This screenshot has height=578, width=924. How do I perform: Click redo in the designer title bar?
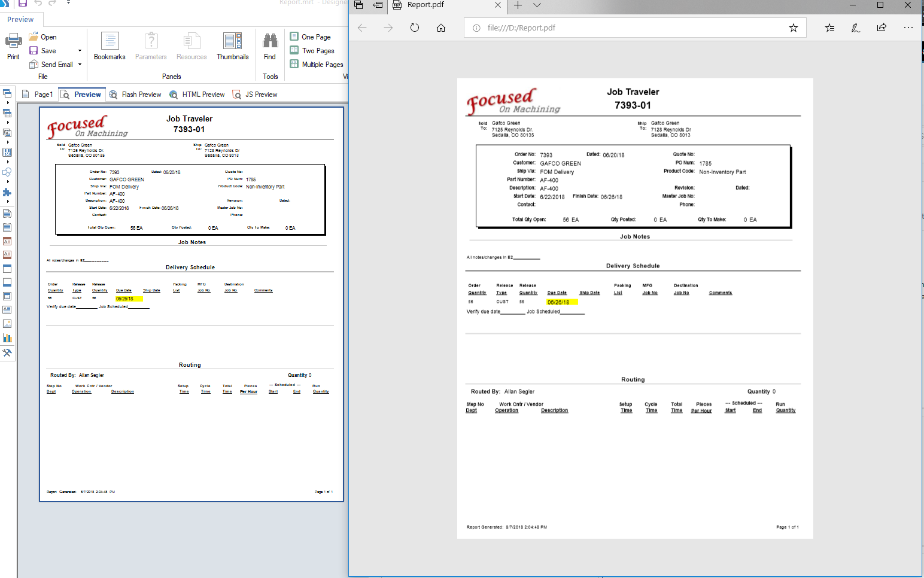coord(52,3)
